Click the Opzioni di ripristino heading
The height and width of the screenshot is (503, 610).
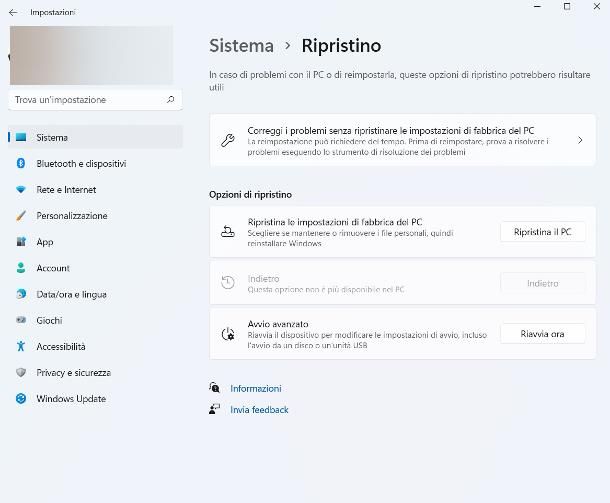tap(251, 195)
